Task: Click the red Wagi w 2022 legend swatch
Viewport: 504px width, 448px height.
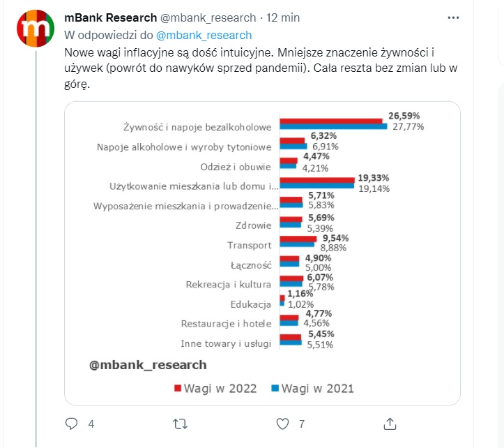Action: coord(178,388)
